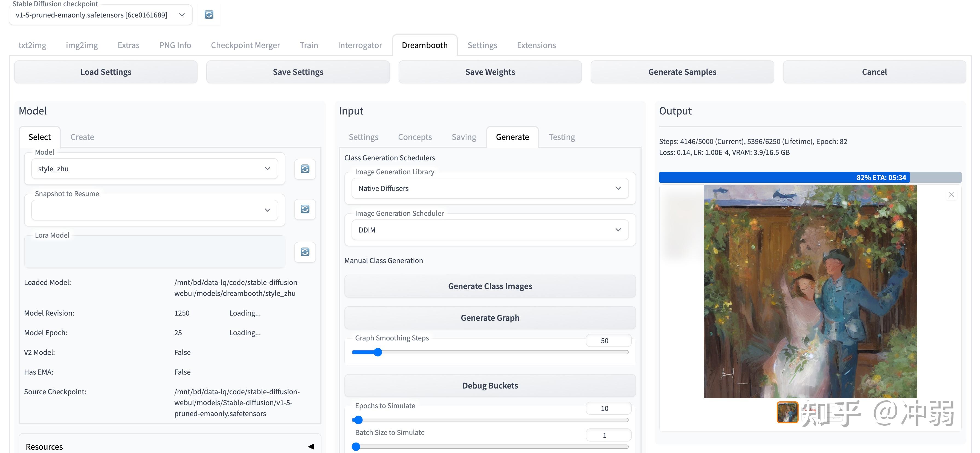980x453 pixels.
Task: Refresh the Lora Model list
Action: click(x=305, y=252)
